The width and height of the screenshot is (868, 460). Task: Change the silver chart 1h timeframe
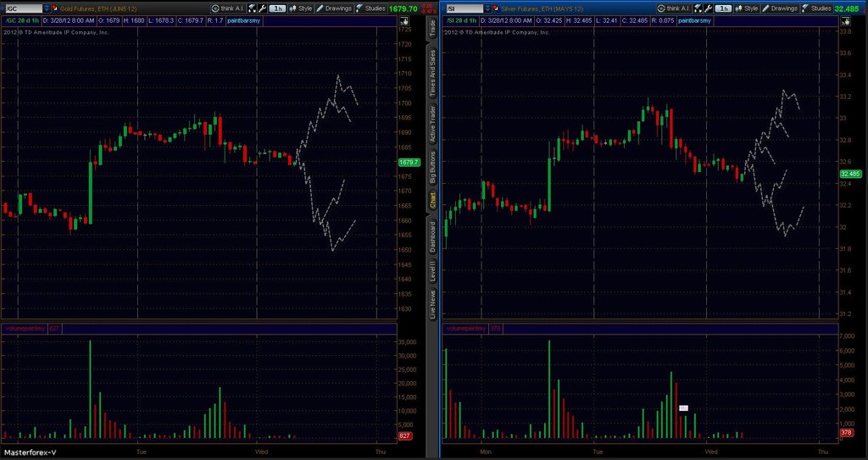(723, 8)
